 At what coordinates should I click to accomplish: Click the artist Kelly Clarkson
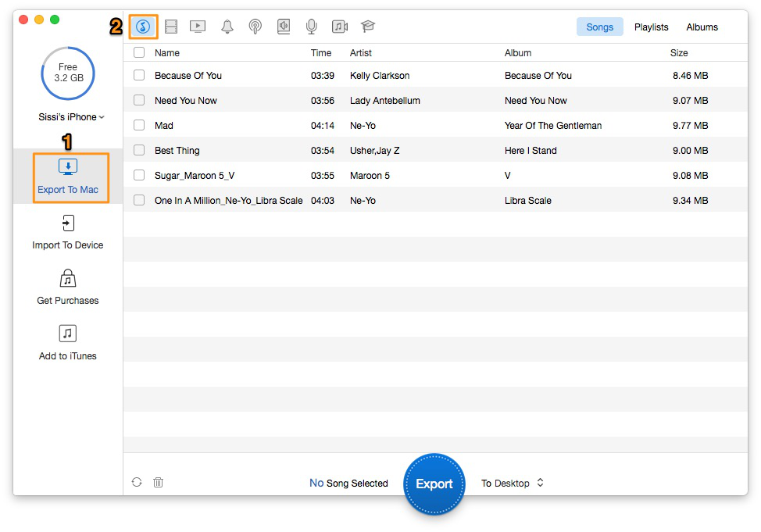(380, 76)
